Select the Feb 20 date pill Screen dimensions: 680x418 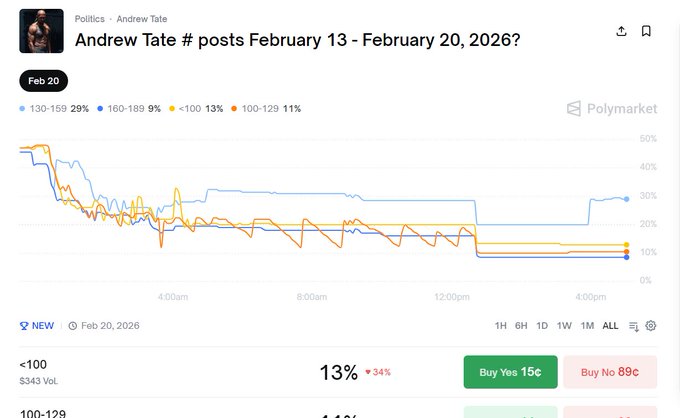pyautogui.click(x=43, y=81)
